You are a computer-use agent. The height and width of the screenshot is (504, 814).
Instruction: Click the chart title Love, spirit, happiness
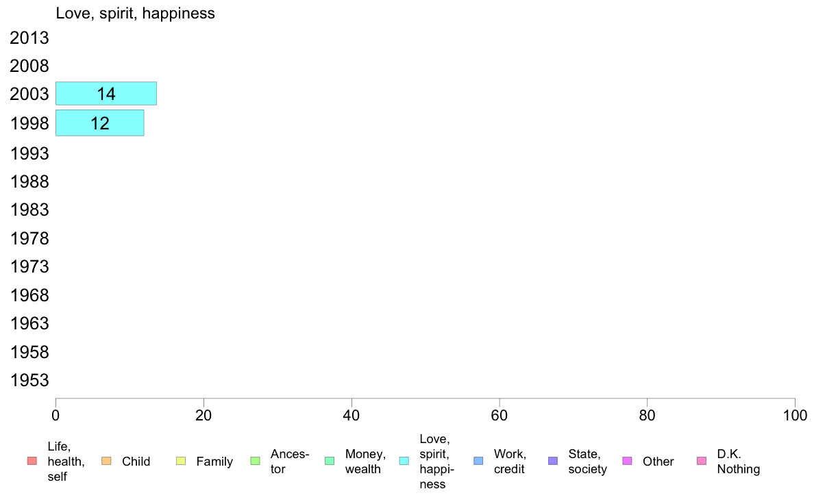pos(135,14)
